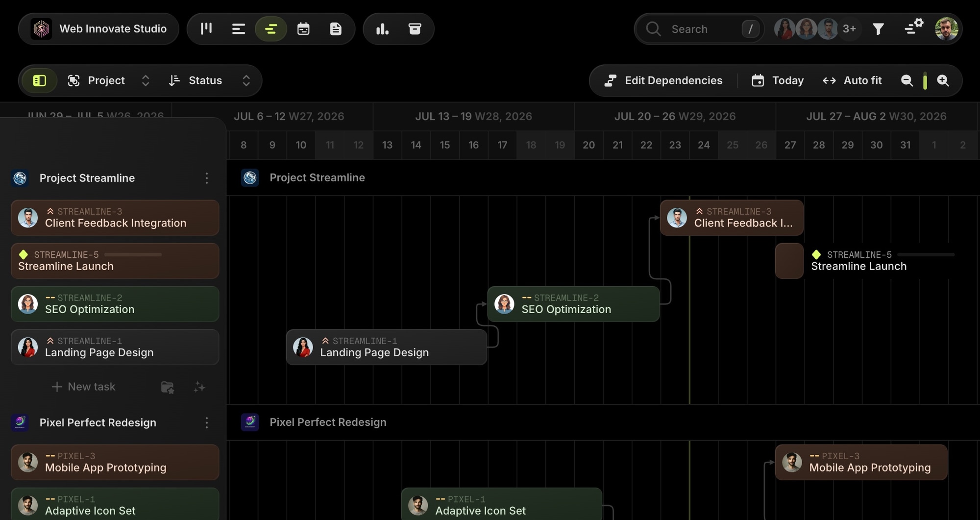The height and width of the screenshot is (520, 980).
Task: Show the 3+ more members badge
Action: [x=849, y=29]
